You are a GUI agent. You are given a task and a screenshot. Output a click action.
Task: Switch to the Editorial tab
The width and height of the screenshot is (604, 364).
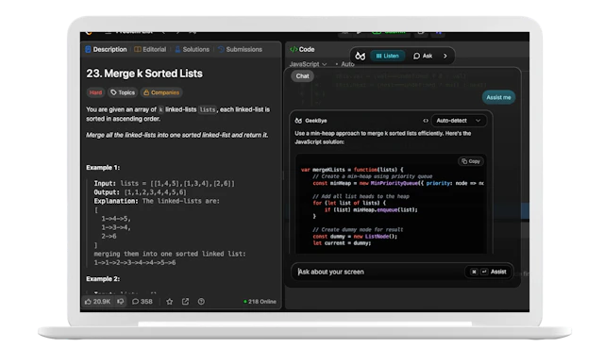tap(150, 49)
